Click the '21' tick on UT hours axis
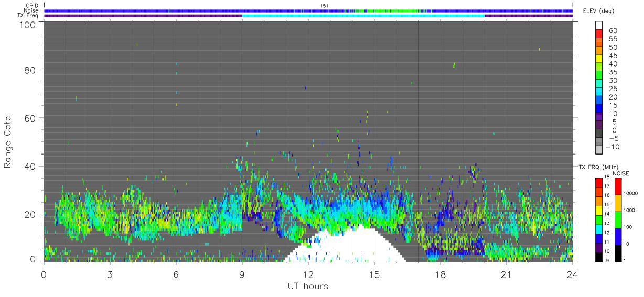644x297 pixels. coord(507,274)
